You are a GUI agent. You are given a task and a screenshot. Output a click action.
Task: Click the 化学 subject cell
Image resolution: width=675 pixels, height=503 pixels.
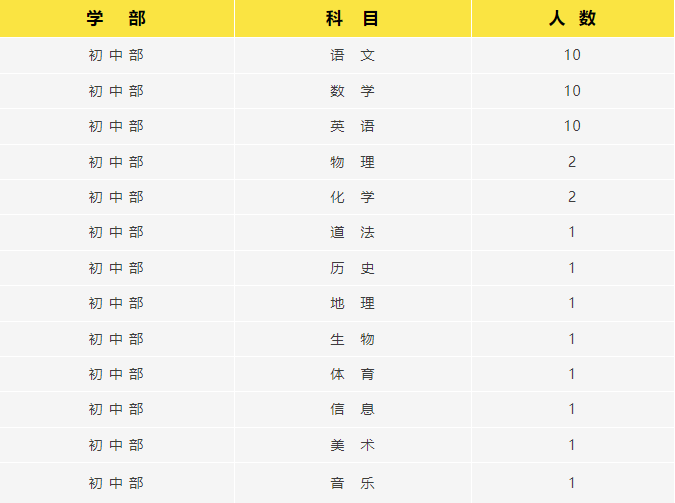click(353, 197)
